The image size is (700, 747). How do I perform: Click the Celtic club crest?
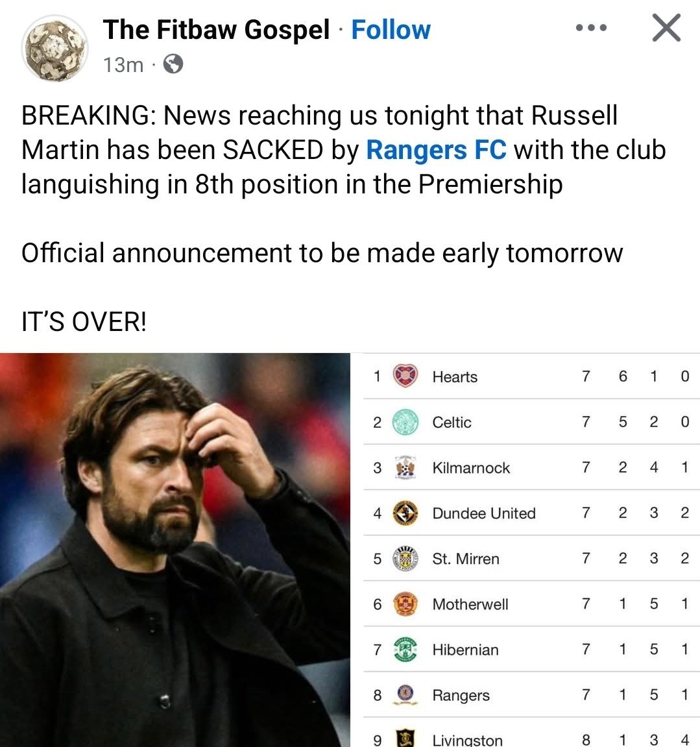click(406, 422)
